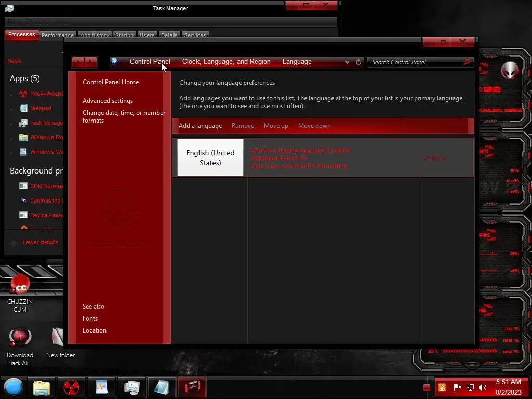Open the WordPad document icon on the taskbar
This screenshot has width=532, height=399.
coord(102,388)
